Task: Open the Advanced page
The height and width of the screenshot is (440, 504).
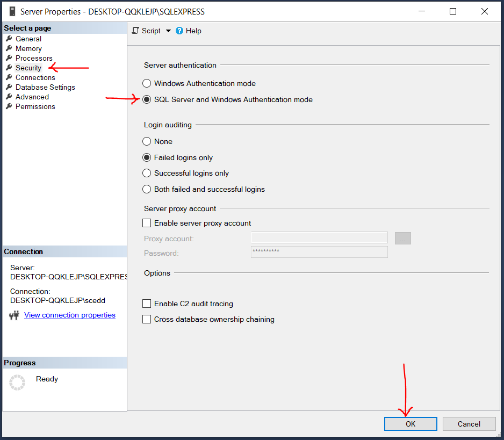Action: click(32, 97)
